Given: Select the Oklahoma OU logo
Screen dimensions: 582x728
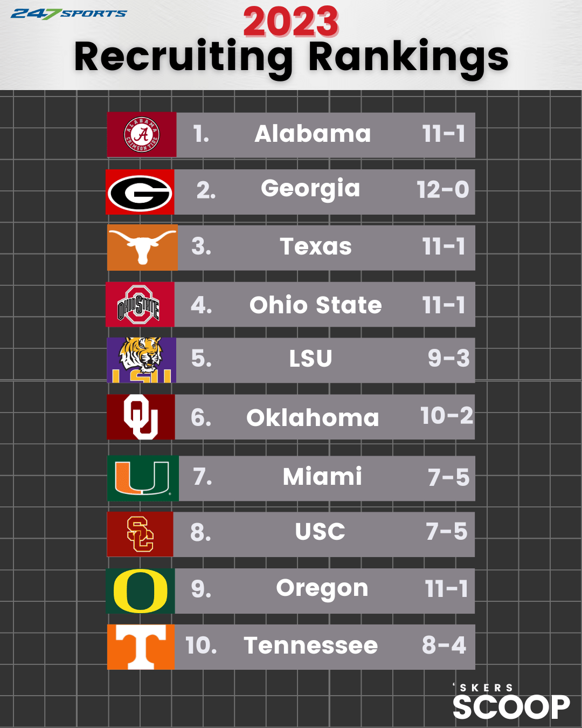Looking at the screenshot, I should (141, 417).
